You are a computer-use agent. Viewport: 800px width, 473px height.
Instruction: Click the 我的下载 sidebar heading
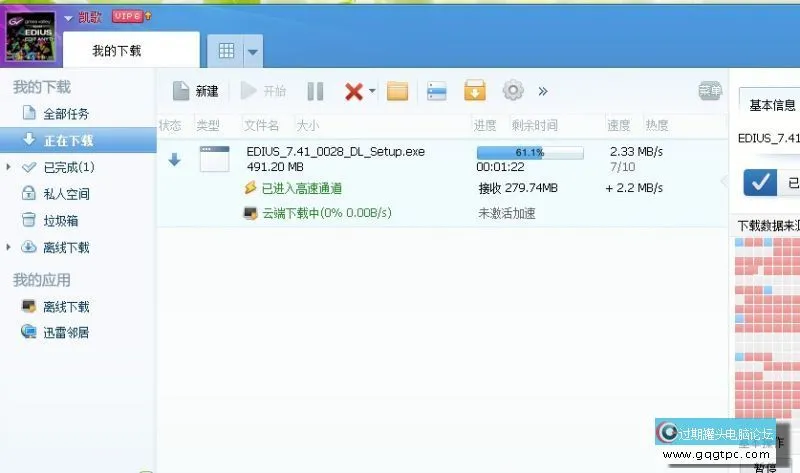(x=42, y=87)
